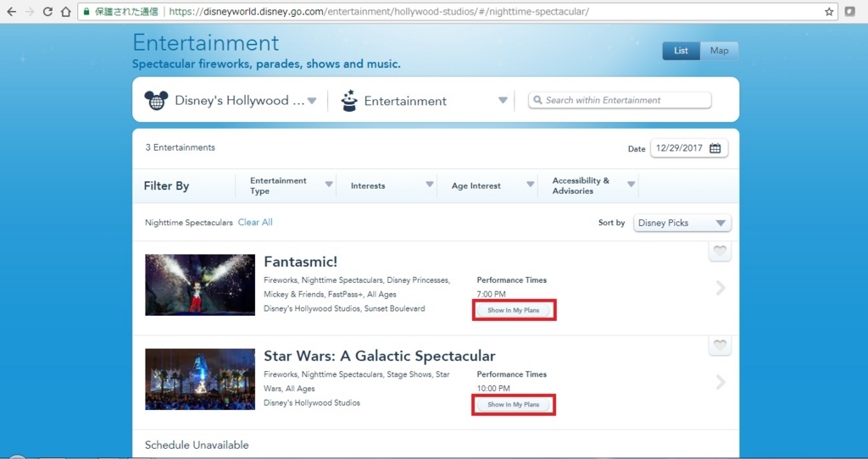This screenshot has width=868, height=459.
Task: Favorite Star Wars show with heart icon
Action: [x=720, y=345]
